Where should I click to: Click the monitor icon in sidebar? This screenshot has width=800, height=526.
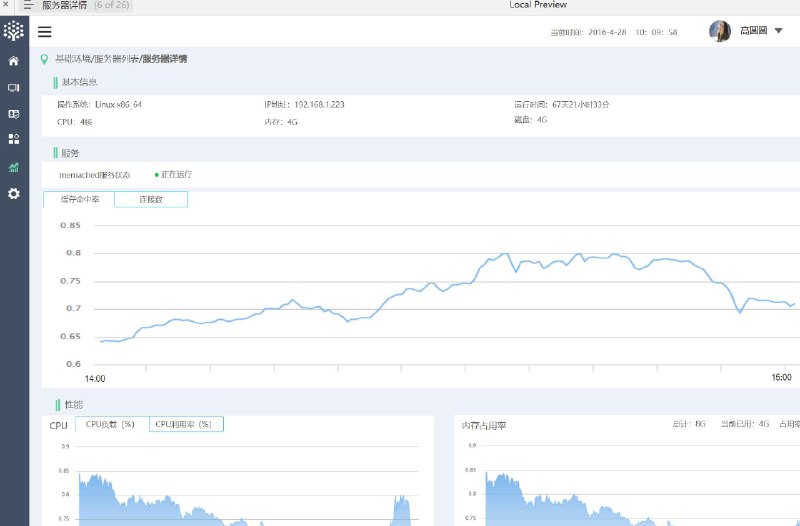click(x=14, y=88)
